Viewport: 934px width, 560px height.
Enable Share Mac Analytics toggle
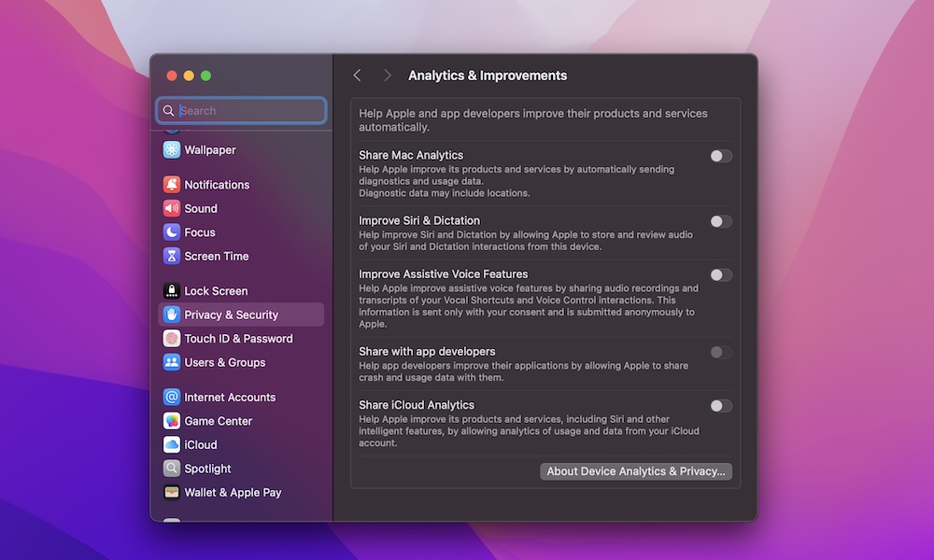pyautogui.click(x=721, y=156)
